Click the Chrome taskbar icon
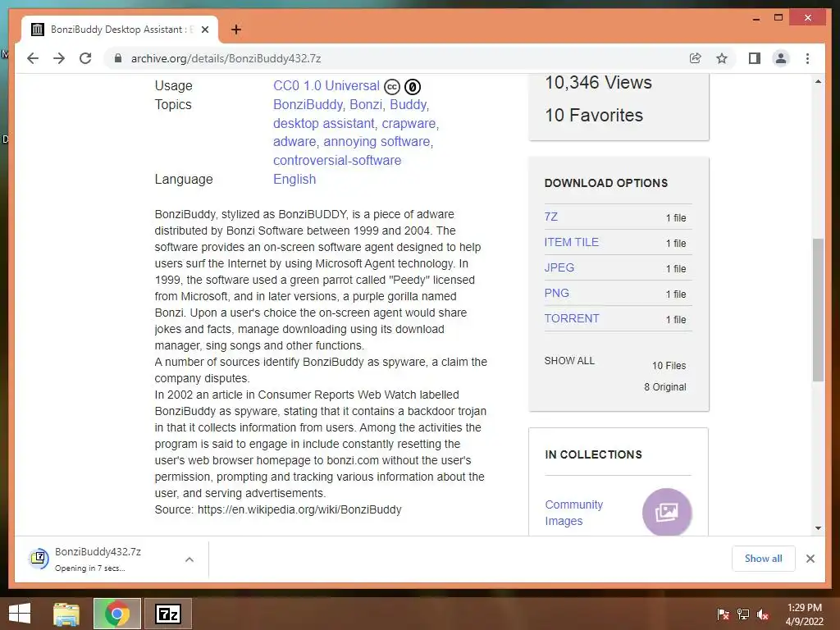840x630 pixels. point(116,614)
